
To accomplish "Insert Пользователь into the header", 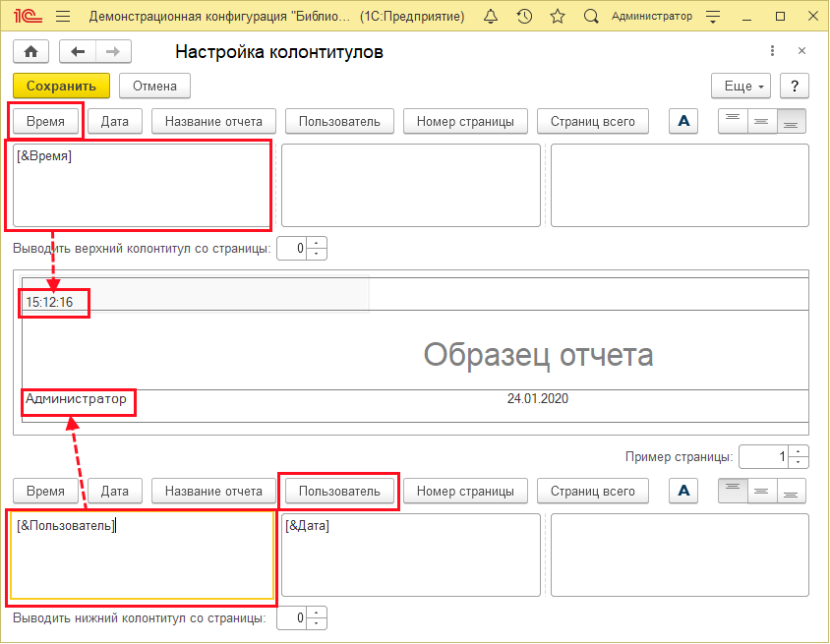I will click(339, 121).
